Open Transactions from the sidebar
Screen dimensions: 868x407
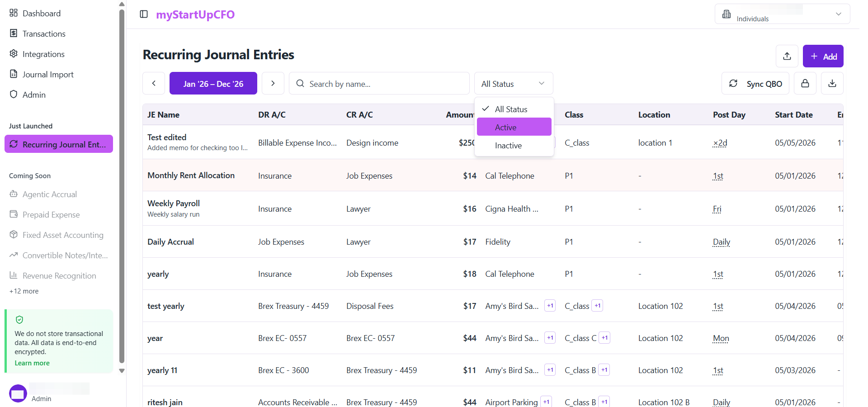pos(38,33)
